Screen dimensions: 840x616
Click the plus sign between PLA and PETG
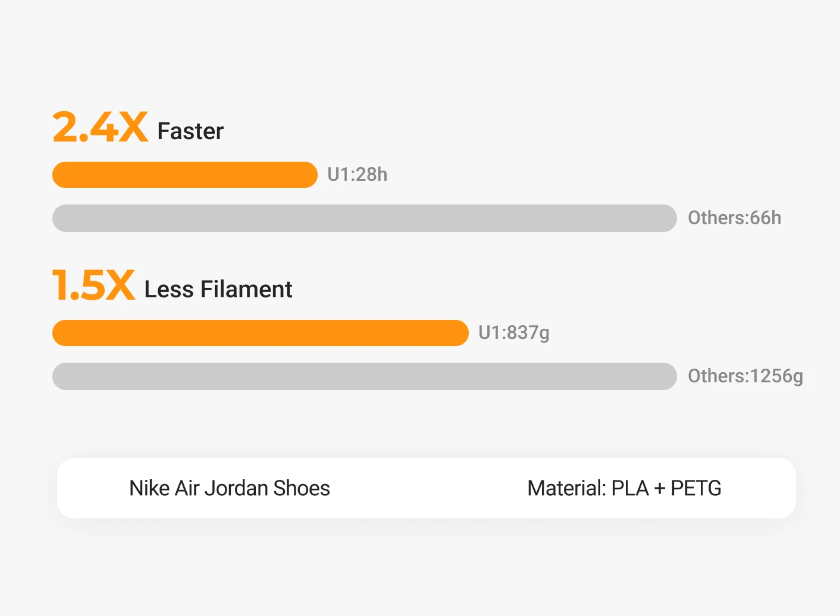click(x=659, y=489)
